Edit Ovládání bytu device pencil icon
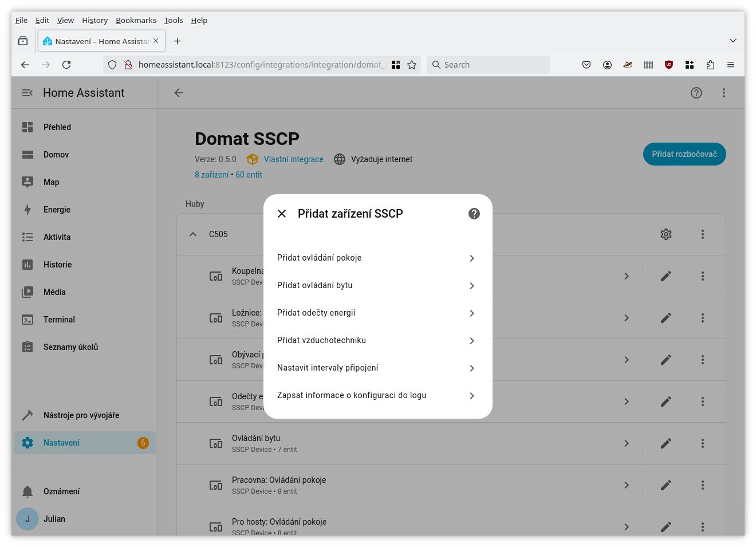Viewport: 756px width, 547px height. point(666,443)
